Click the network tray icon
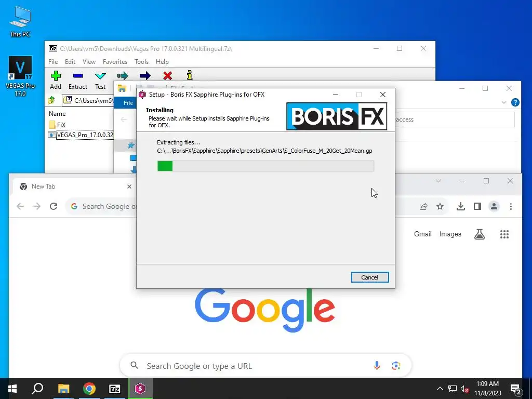532x399 pixels. click(452, 389)
